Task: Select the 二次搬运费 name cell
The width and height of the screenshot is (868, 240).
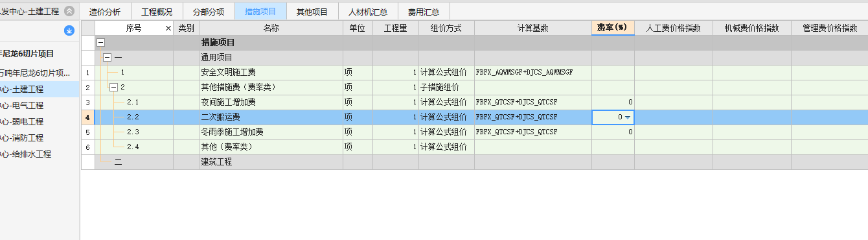Action: 271,117
